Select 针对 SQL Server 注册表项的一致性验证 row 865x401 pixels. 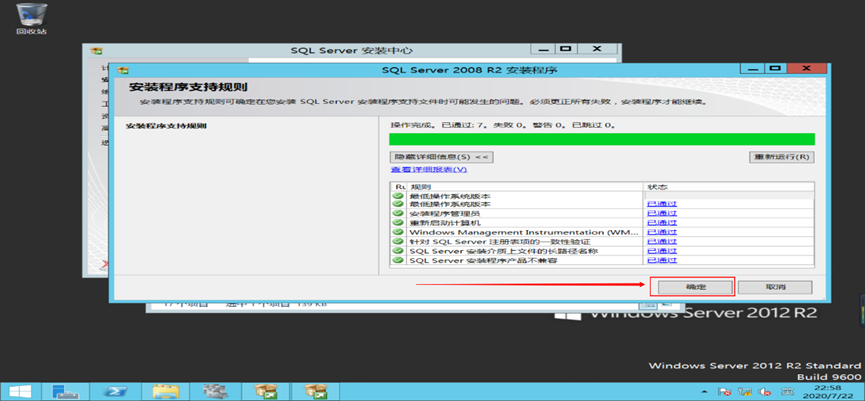pos(601,242)
